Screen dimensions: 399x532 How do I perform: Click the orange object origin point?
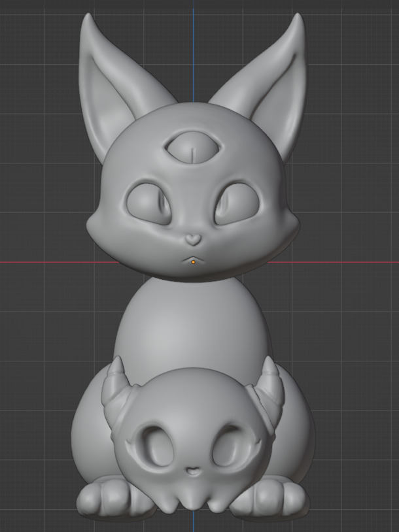193,261
